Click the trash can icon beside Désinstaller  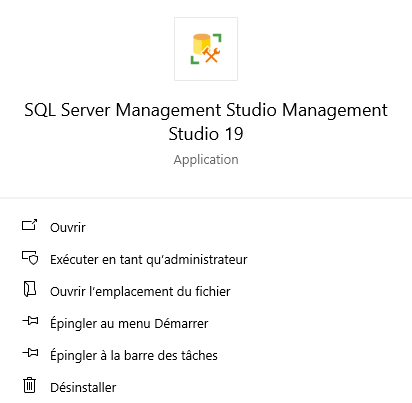[30, 385]
